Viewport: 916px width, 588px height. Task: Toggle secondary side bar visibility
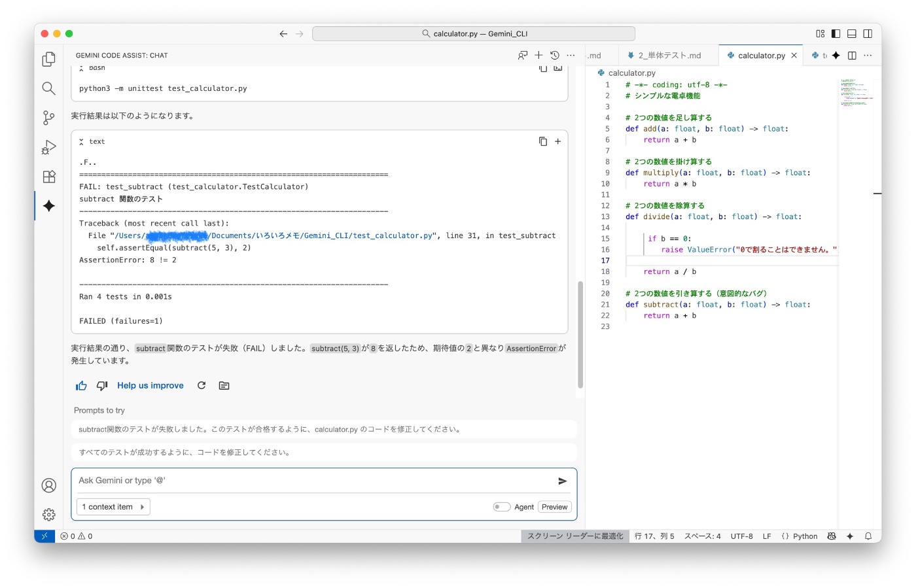868,34
